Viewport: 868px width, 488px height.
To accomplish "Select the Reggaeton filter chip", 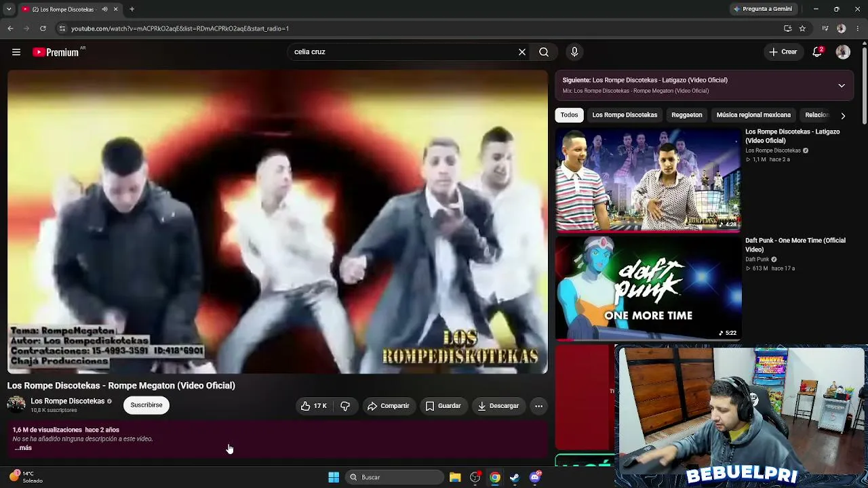I will (x=687, y=115).
